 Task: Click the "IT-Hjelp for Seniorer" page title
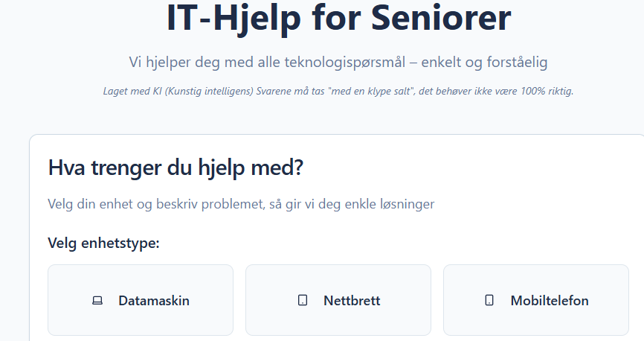click(338, 20)
